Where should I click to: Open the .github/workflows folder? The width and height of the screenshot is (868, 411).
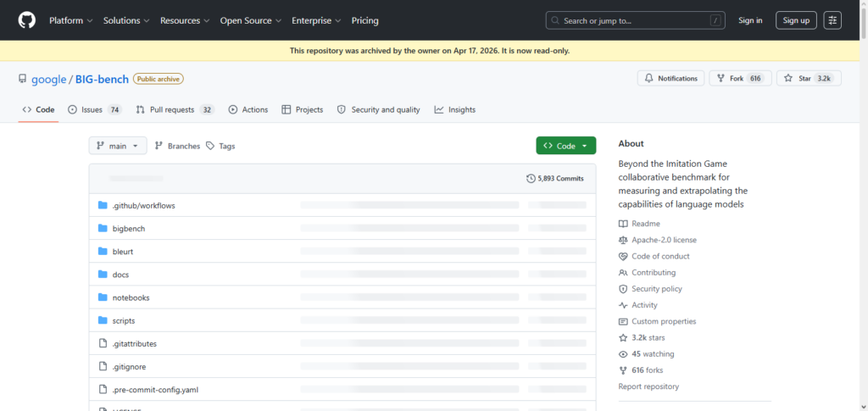144,205
